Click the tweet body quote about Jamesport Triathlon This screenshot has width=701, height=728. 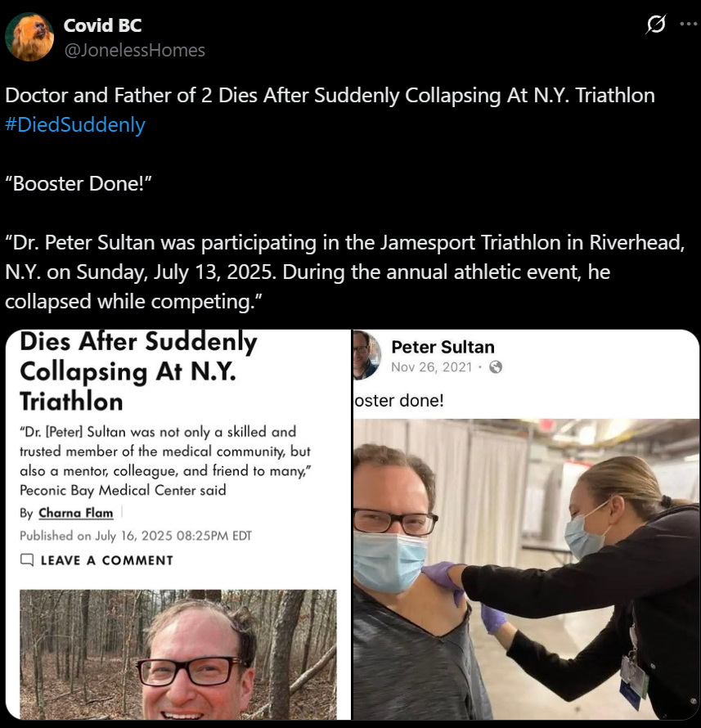point(345,272)
